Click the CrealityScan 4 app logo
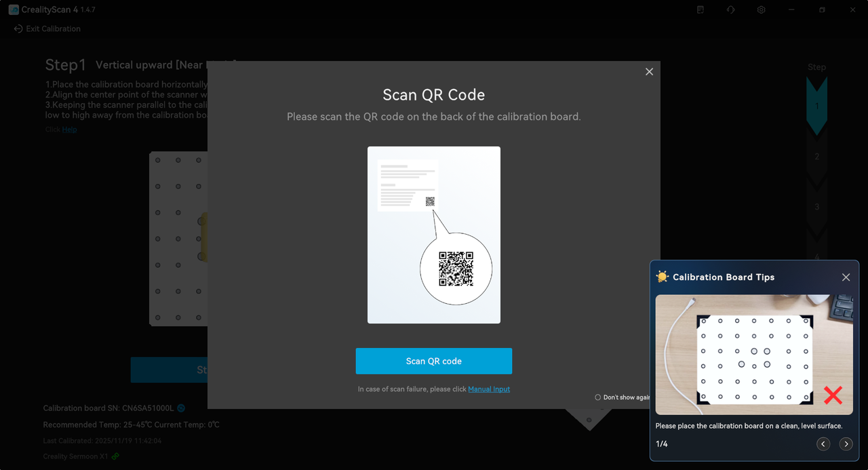Viewport: 868px width, 470px height. [x=14, y=9]
